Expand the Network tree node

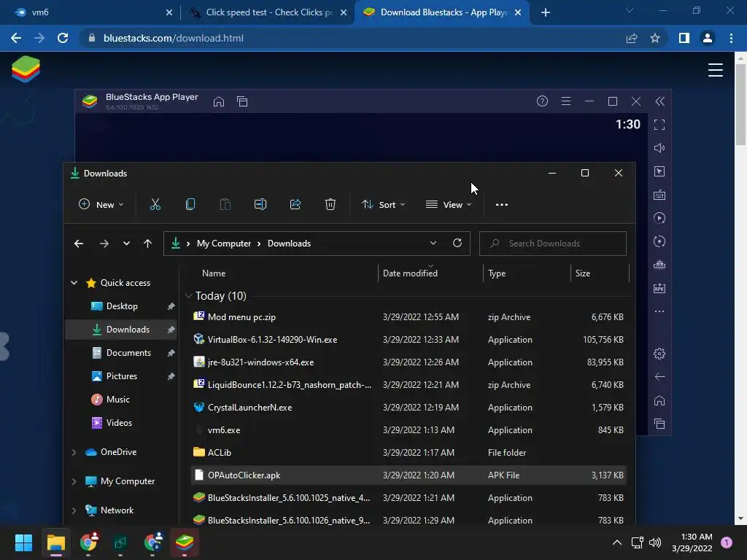pyautogui.click(x=74, y=510)
